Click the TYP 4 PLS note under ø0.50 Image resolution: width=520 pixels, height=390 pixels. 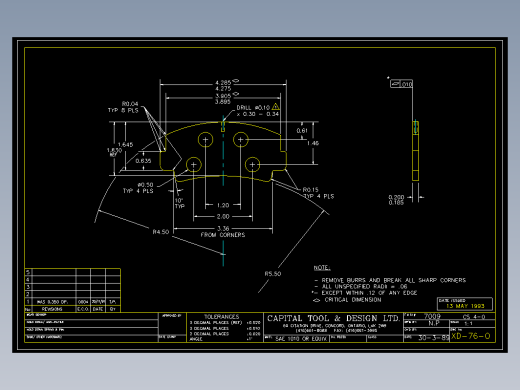click(138, 191)
